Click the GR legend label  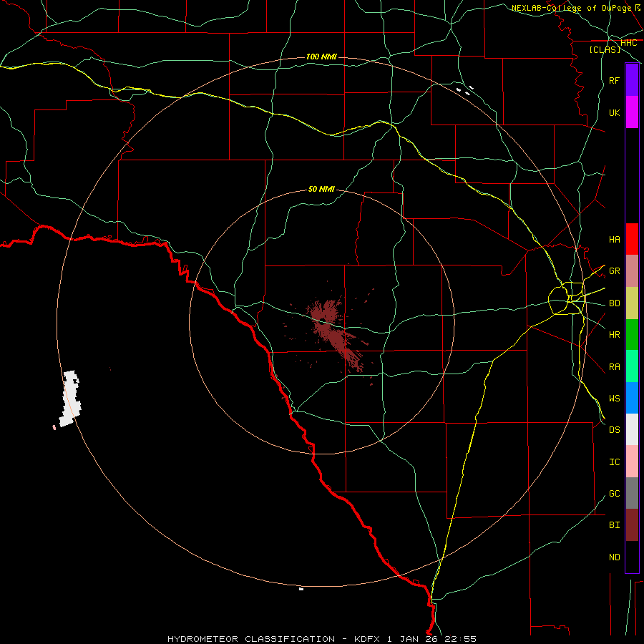[614, 271]
